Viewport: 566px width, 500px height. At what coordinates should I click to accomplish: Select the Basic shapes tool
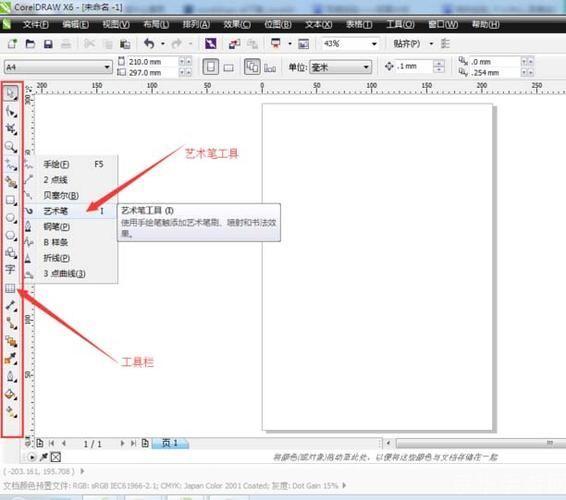tap(11, 253)
